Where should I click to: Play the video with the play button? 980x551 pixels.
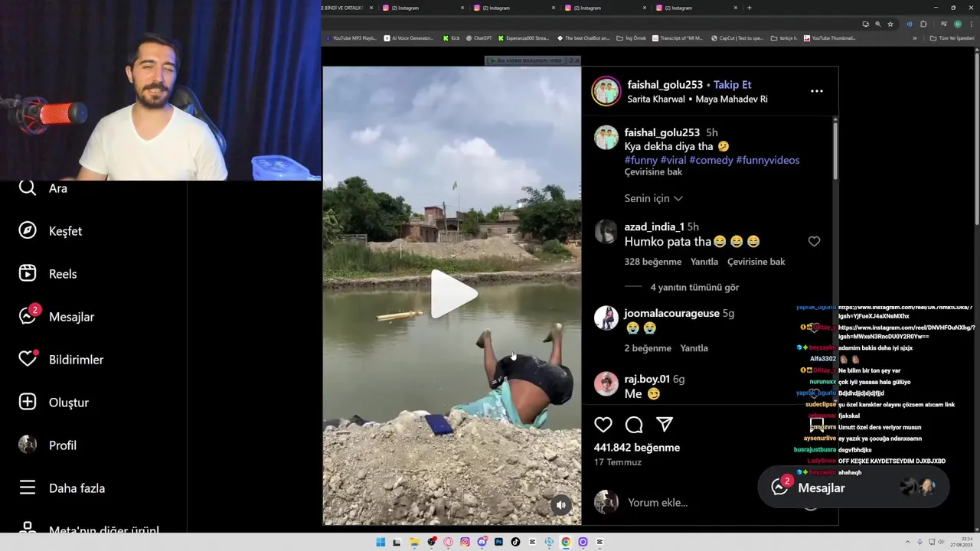point(452,295)
